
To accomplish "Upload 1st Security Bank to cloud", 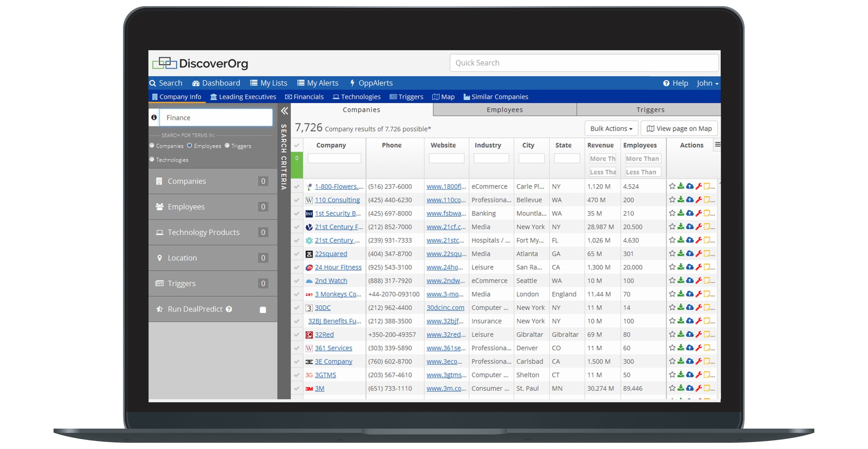I will tap(690, 213).
